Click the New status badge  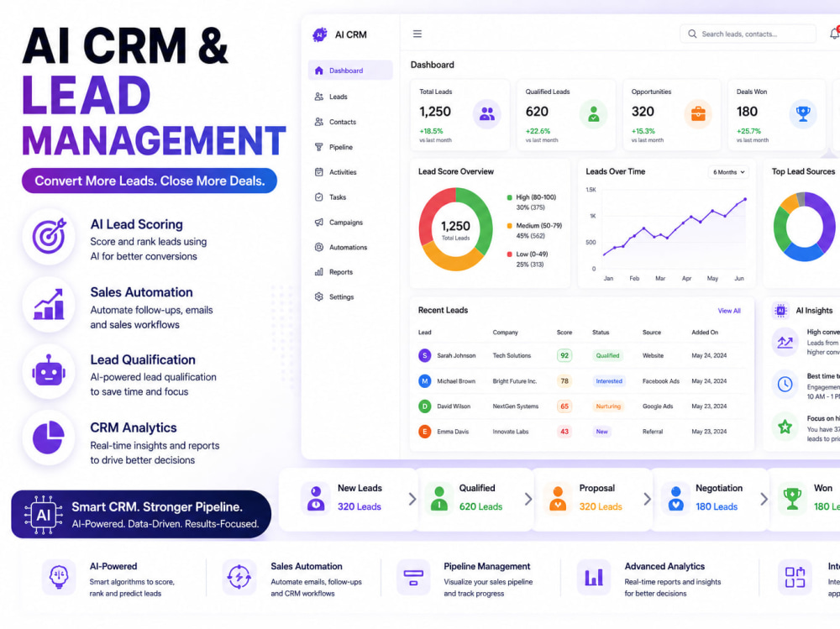pos(601,432)
